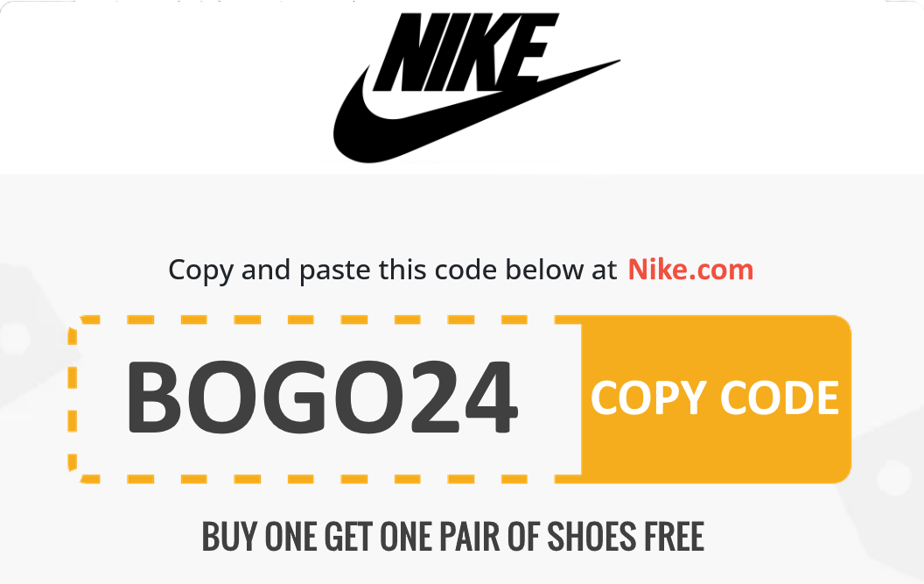
Task: Click the COPY CODE button
Action: [x=716, y=398]
